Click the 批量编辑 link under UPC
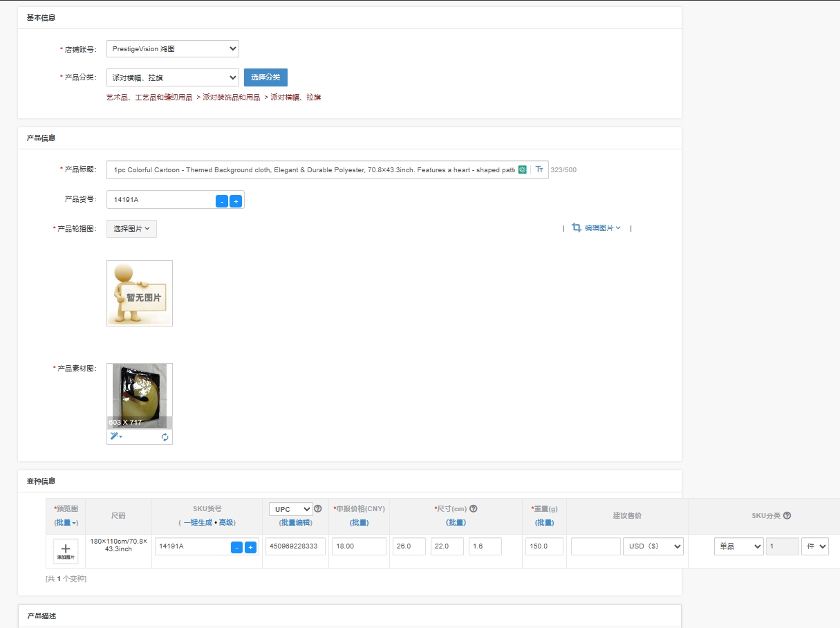 tap(295, 522)
